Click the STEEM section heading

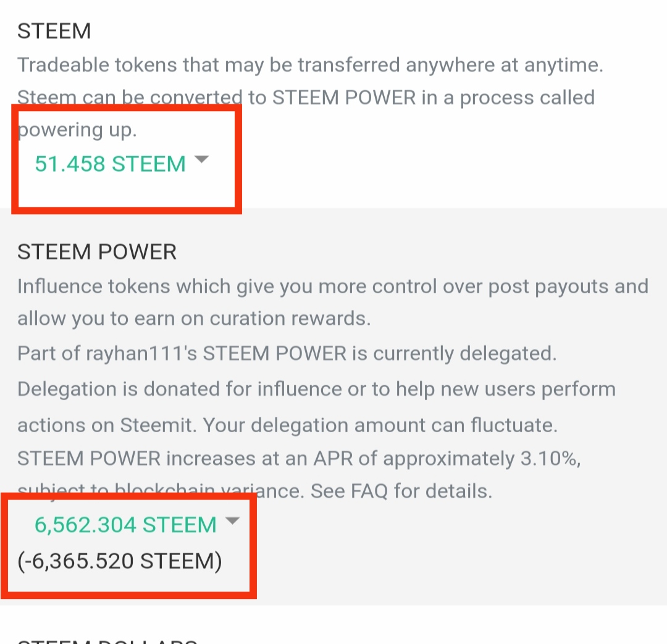[54, 31]
